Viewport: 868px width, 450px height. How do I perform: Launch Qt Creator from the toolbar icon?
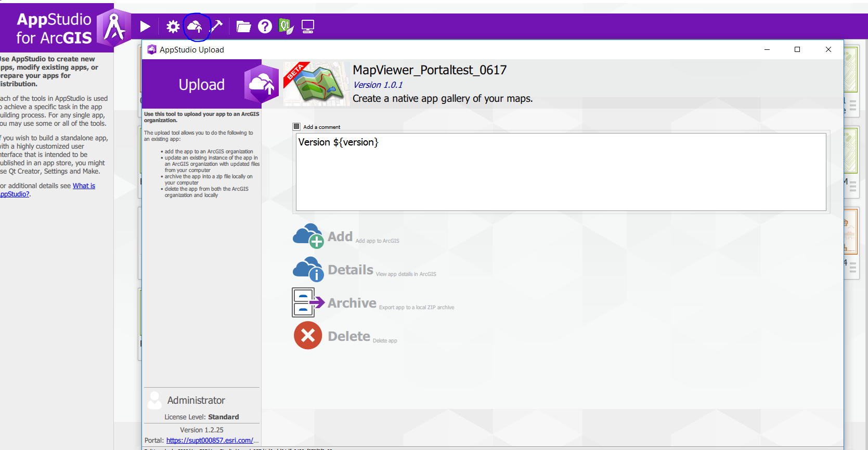click(x=286, y=27)
